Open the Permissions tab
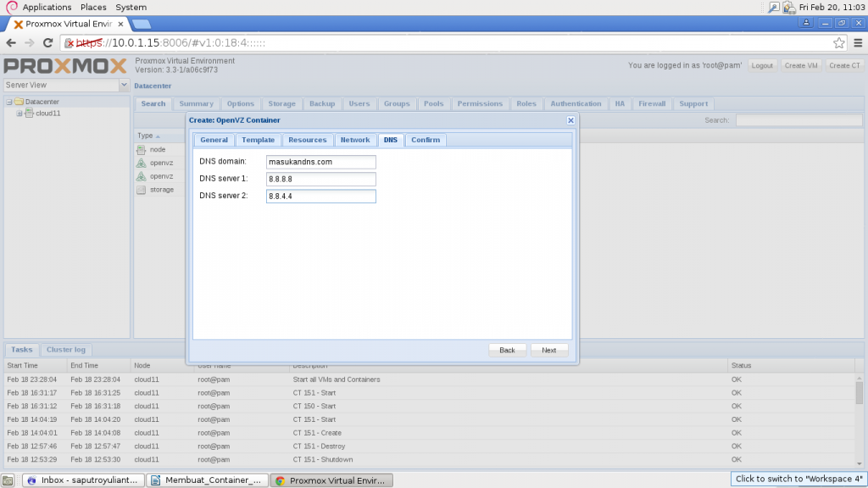The image size is (868, 488). click(x=480, y=104)
